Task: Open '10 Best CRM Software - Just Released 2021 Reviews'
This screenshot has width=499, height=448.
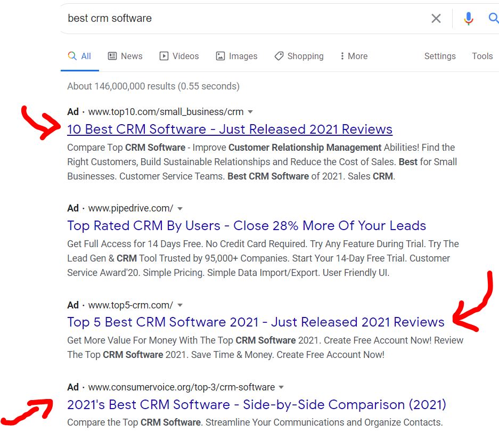Action: [x=230, y=129]
